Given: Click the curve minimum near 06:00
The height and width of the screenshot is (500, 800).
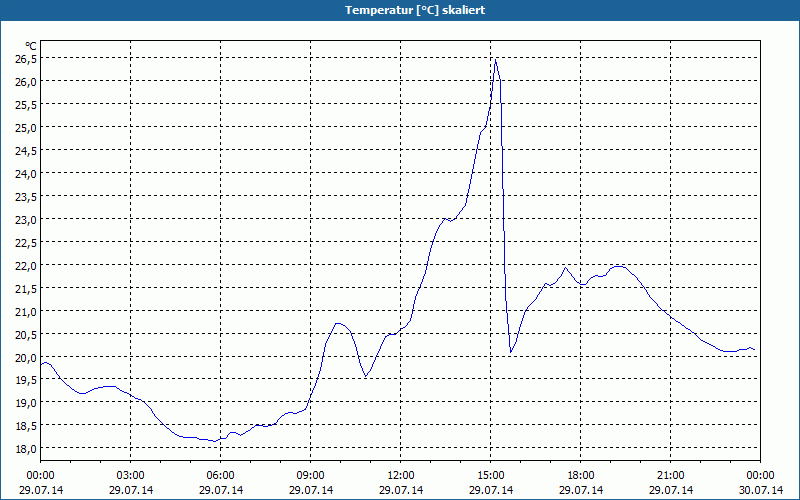Looking at the screenshot, I should coord(215,441).
